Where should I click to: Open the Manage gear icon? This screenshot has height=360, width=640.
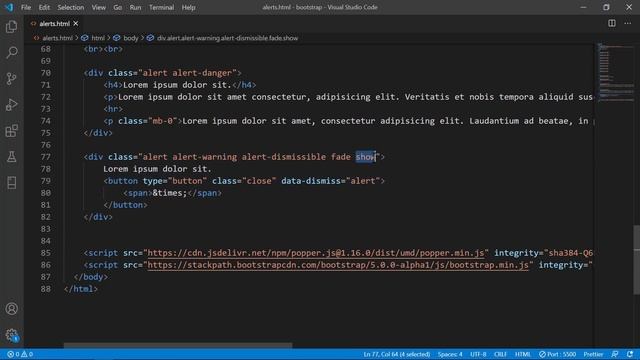point(11,335)
